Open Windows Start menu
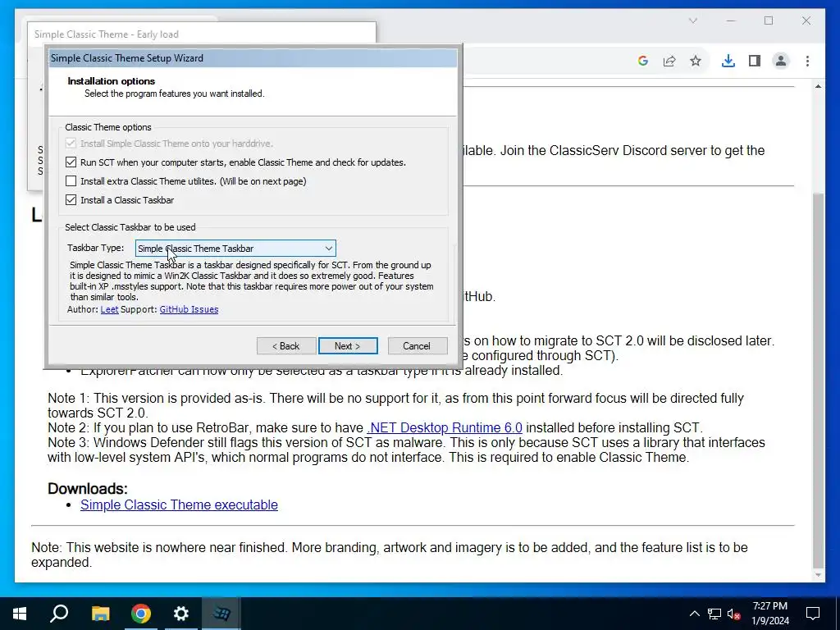The height and width of the screenshot is (630, 840). coord(20,614)
